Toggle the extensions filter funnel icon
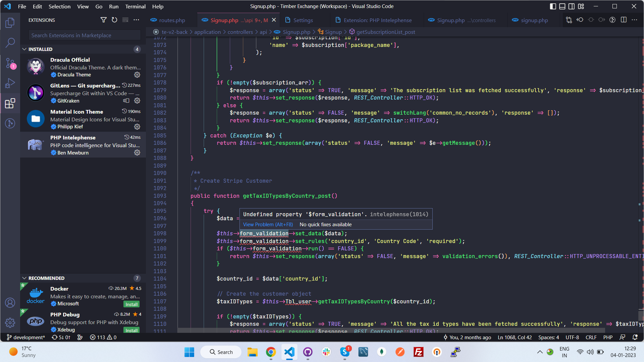Screen dimensions: 644x362 pos(103,20)
